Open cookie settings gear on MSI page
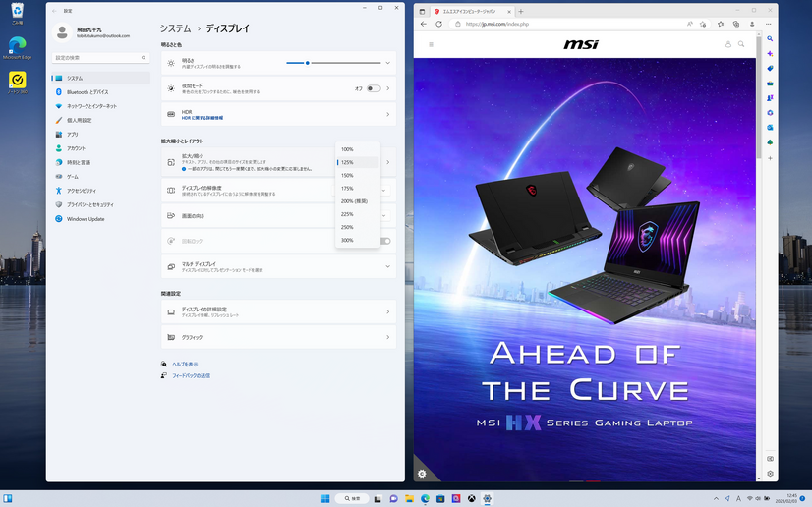This screenshot has width=812, height=507. click(x=422, y=474)
